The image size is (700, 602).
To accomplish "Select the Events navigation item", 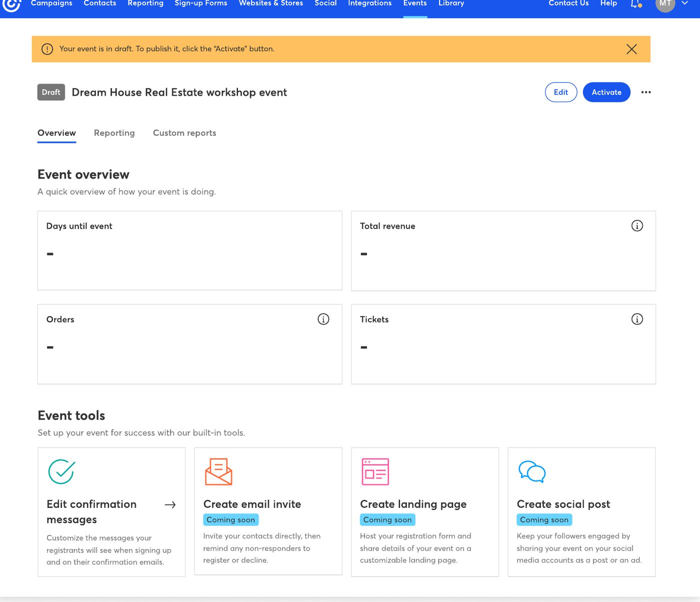I will 415,3.
